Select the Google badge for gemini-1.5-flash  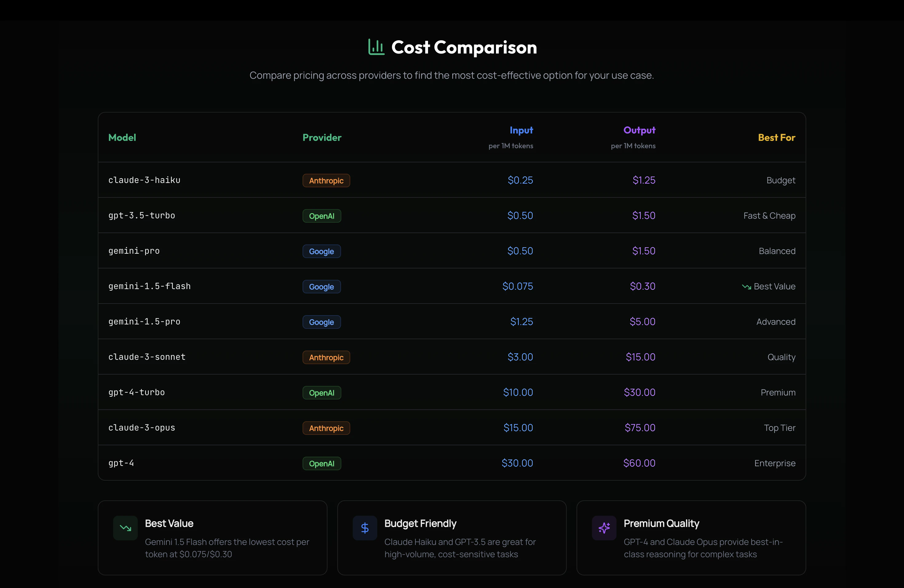pos(321,286)
